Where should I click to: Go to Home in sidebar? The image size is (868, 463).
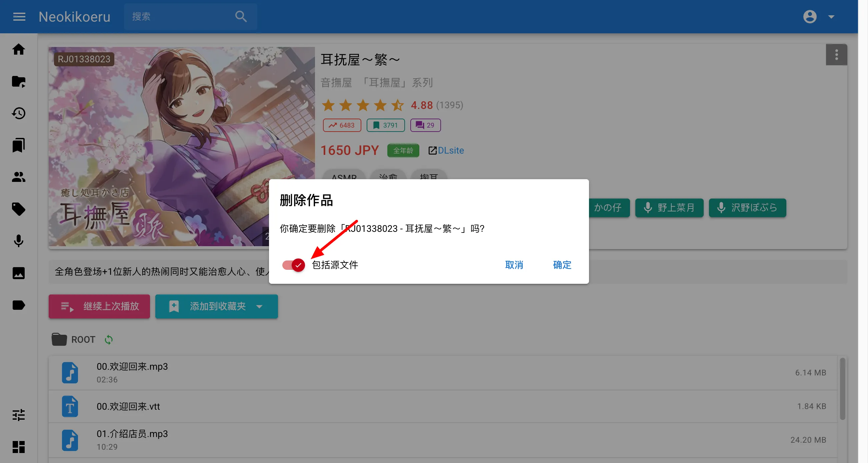tap(19, 49)
